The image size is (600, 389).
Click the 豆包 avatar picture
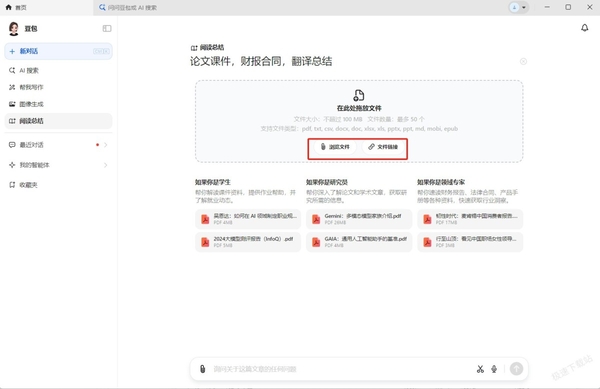pos(14,29)
